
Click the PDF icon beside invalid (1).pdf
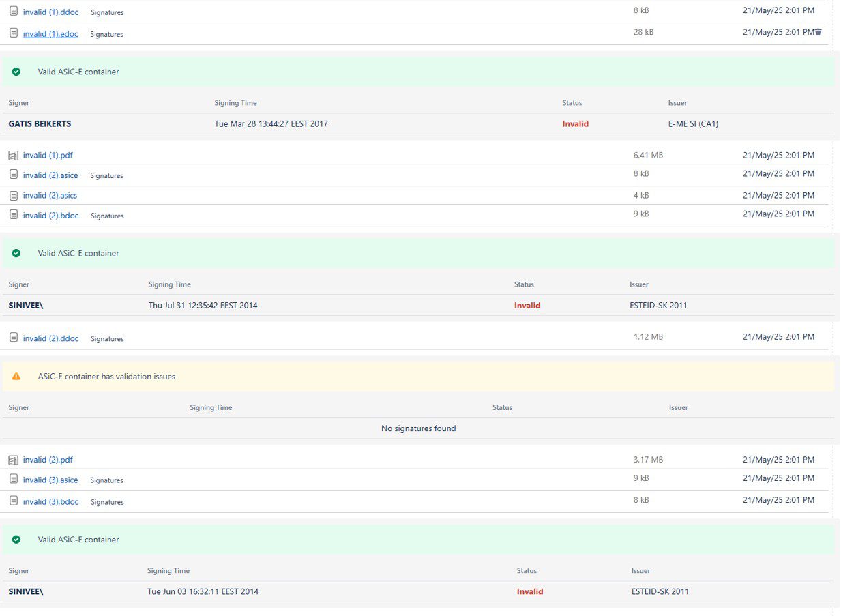click(14, 156)
